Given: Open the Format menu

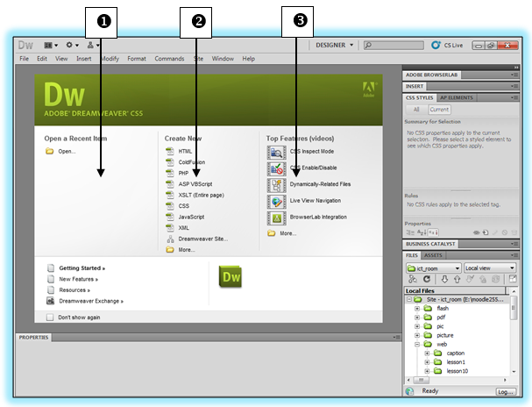Looking at the screenshot, I should click(x=137, y=59).
